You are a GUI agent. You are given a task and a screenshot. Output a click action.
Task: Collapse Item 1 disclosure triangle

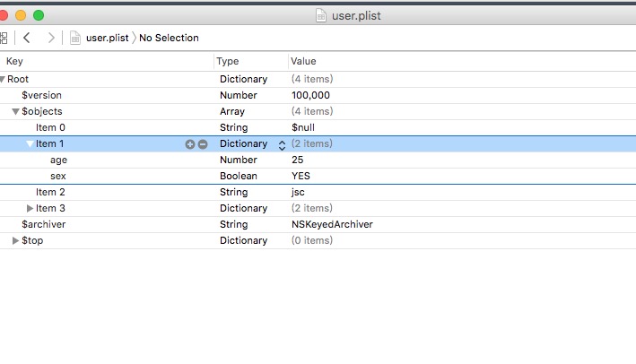coord(30,144)
